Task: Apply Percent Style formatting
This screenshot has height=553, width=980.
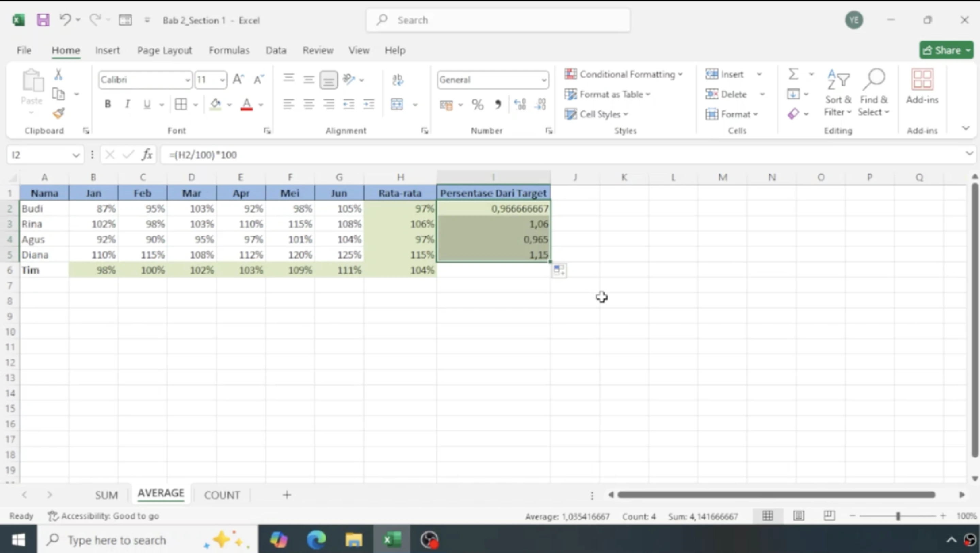Action: coord(477,104)
